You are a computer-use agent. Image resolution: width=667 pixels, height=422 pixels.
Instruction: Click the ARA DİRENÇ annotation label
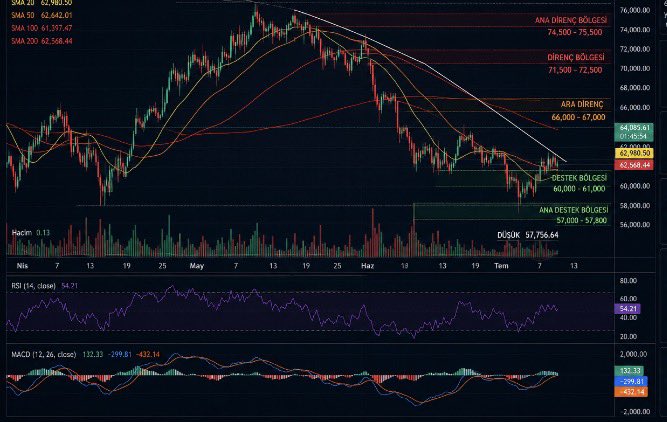582,104
